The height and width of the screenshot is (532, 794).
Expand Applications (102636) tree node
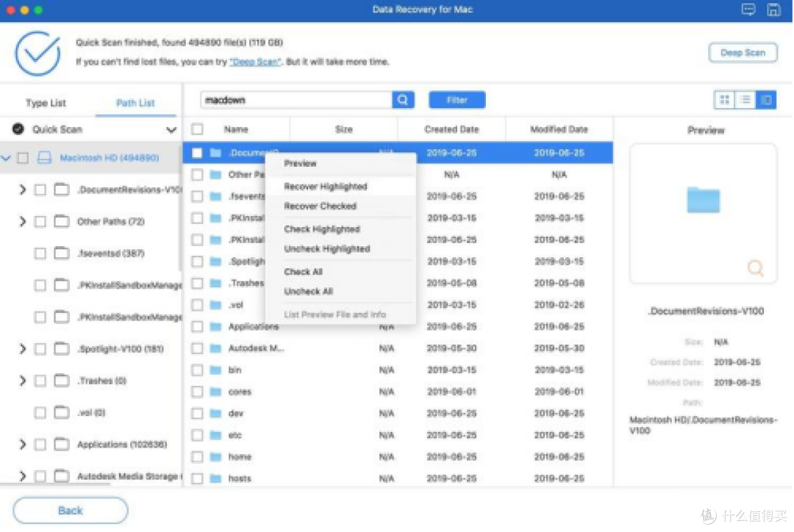tap(22, 445)
